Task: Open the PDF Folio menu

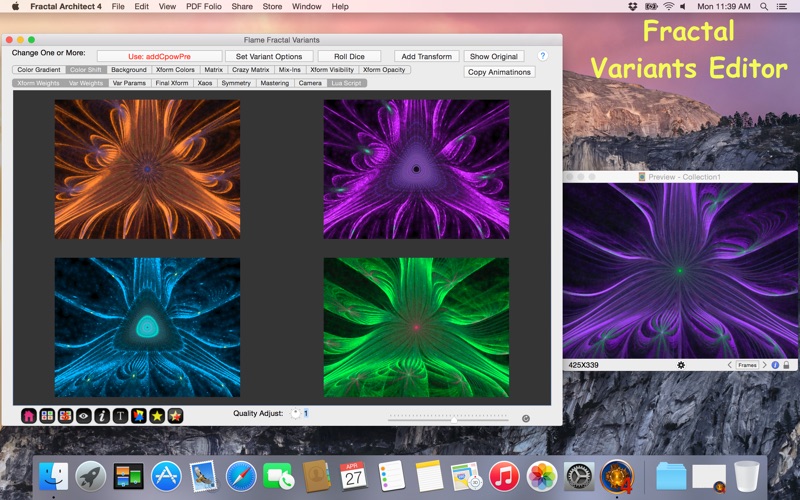Action: point(204,6)
